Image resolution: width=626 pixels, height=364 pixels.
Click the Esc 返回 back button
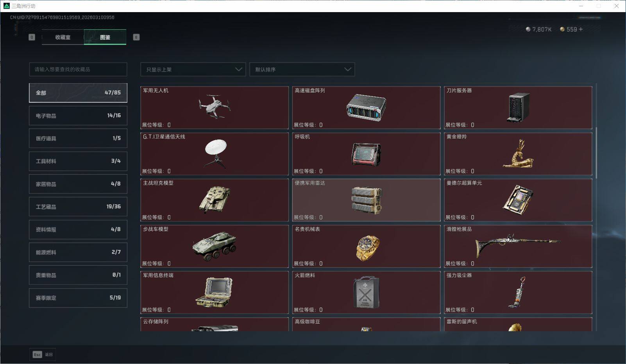(42, 354)
